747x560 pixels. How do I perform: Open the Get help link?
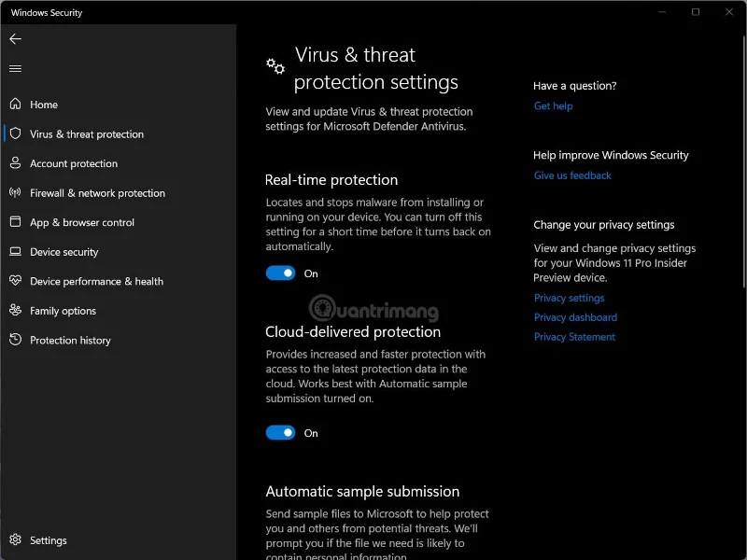(553, 106)
